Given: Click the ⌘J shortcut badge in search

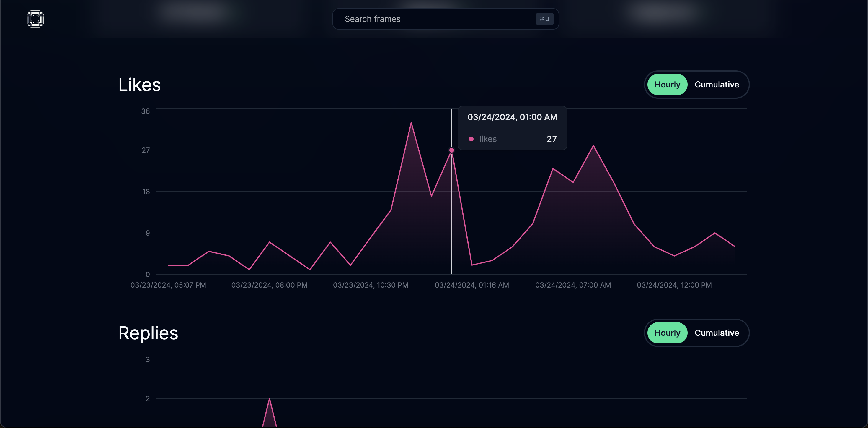Looking at the screenshot, I should click(544, 19).
